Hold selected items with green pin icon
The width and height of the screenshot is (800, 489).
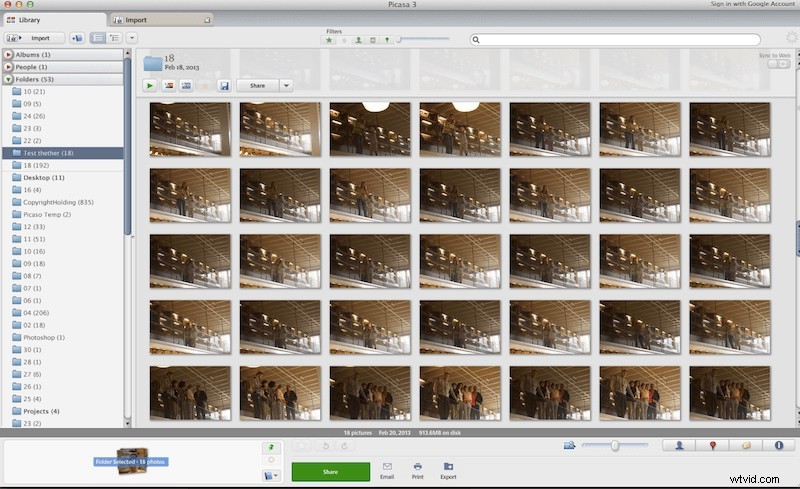pos(271,448)
